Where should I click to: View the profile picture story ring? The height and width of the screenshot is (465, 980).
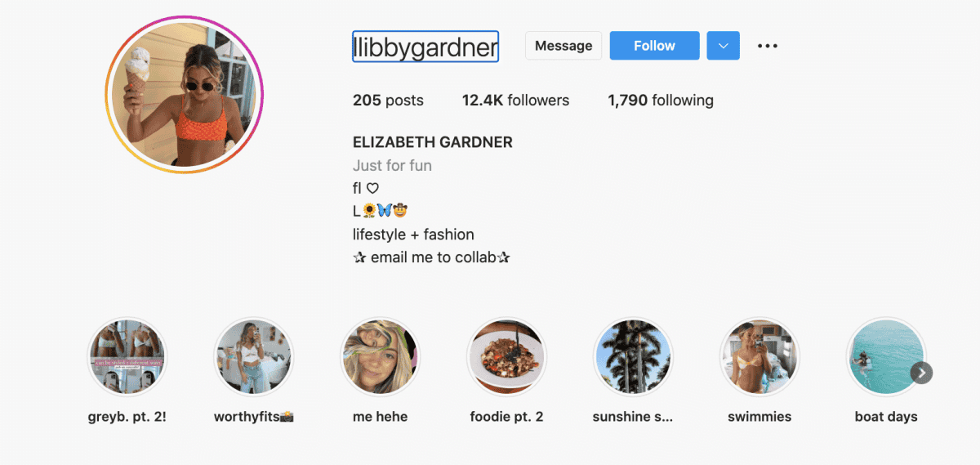coord(184,95)
